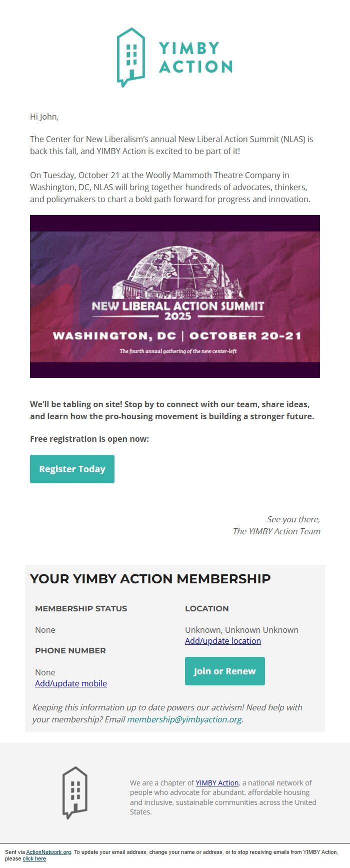This screenshot has width=350, height=868.
Task: Click the Membership Status label
Action: coord(81,608)
